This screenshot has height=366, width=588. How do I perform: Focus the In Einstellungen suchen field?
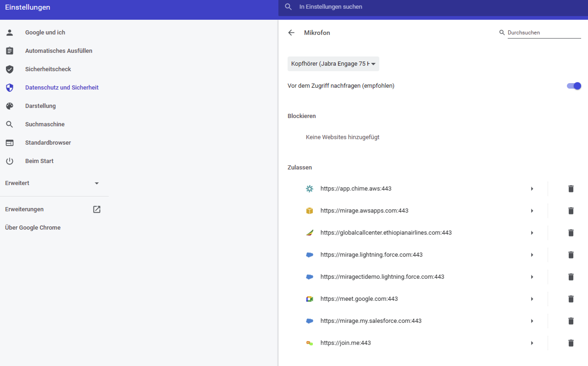point(433,7)
